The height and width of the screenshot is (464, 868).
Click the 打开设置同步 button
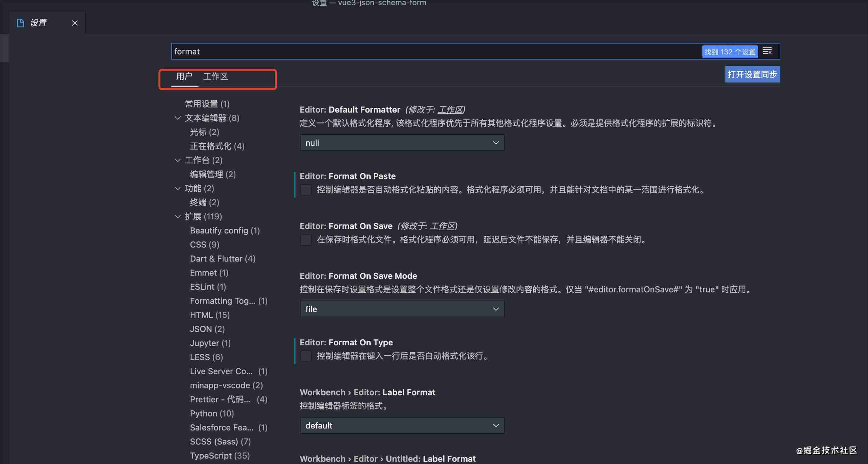(753, 74)
